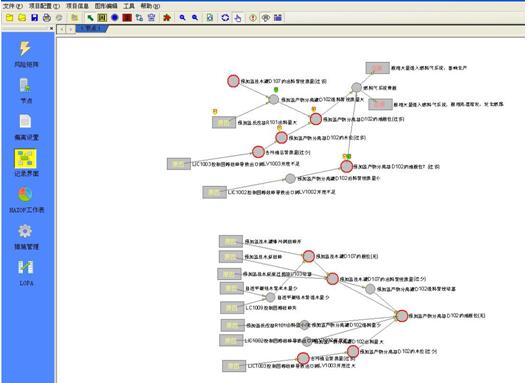Select the green arrow pointer tool
527x383 pixels.
(90, 18)
